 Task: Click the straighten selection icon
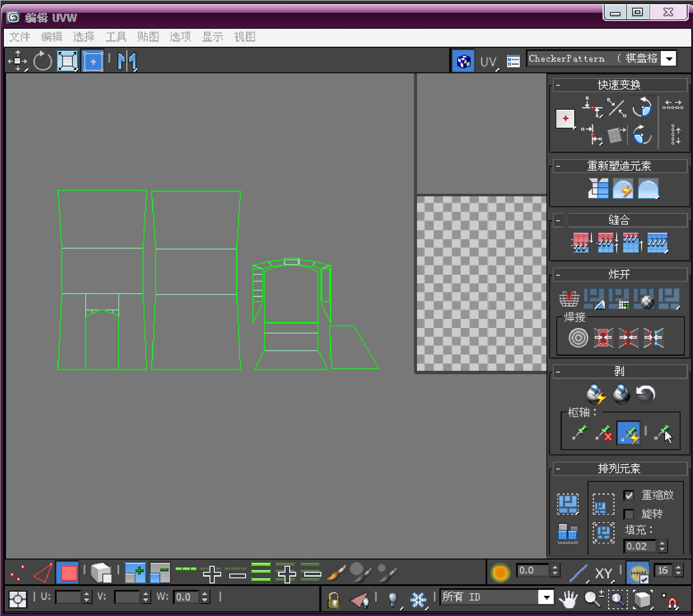598,189
